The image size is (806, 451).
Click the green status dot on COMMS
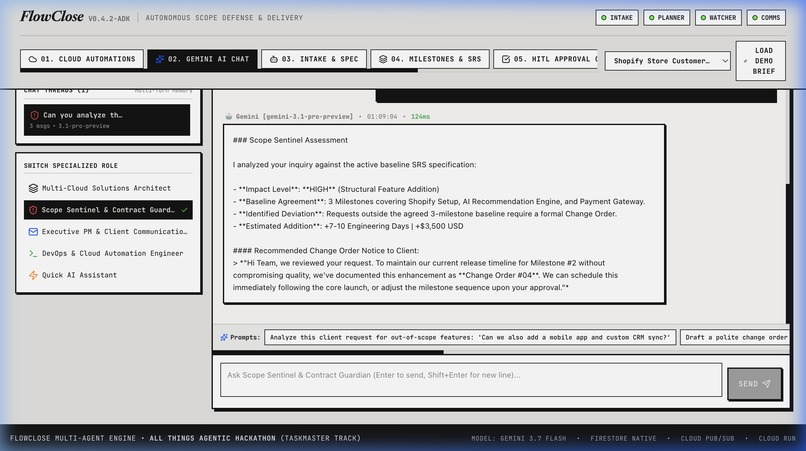click(755, 17)
